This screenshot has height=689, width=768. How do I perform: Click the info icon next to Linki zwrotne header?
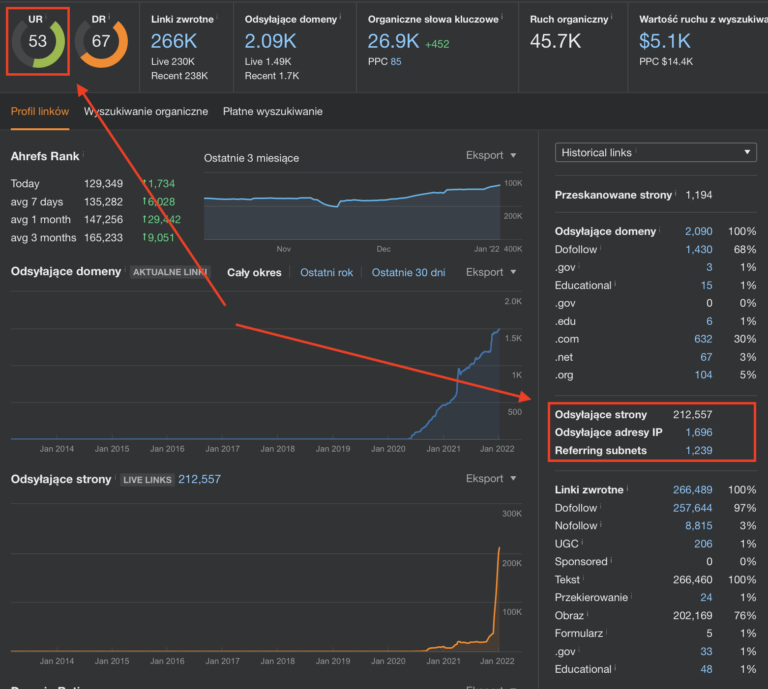point(217,17)
